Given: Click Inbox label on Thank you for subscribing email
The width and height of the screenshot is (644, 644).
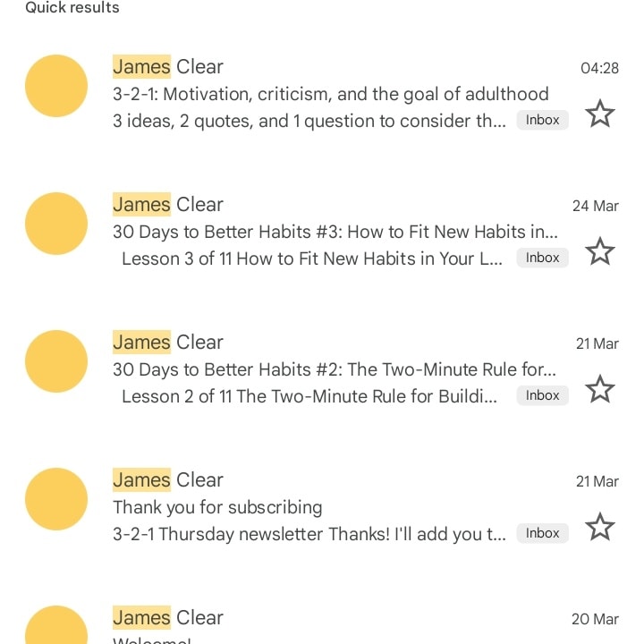Looking at the screenshot, I should pos(543,533).
